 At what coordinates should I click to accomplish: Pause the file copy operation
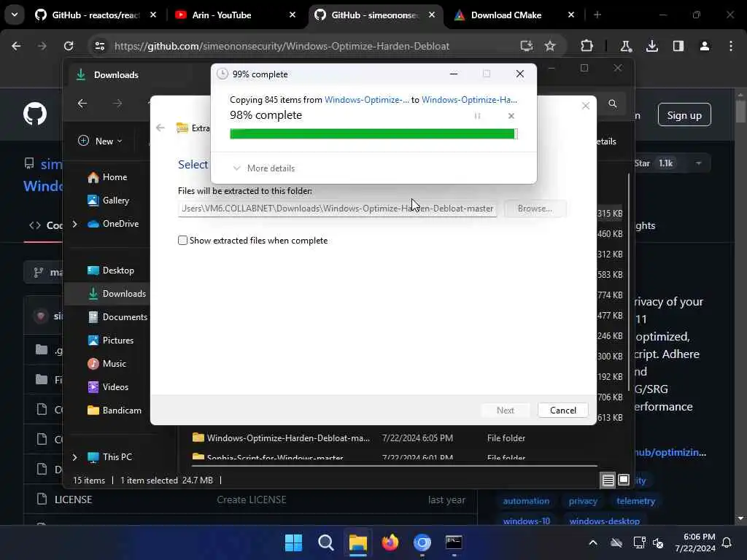477,116
